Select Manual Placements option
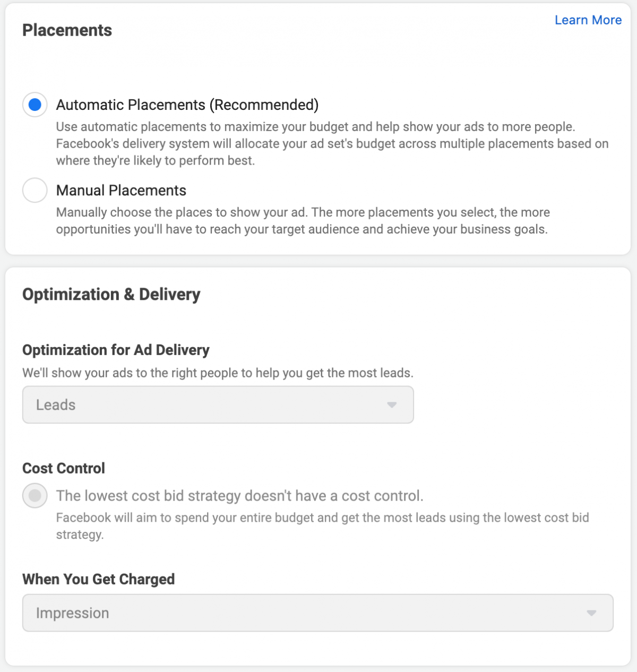Image resolution: width=637 pixels, height=672 pixels. pyautogui.click(x=34, y=190)
